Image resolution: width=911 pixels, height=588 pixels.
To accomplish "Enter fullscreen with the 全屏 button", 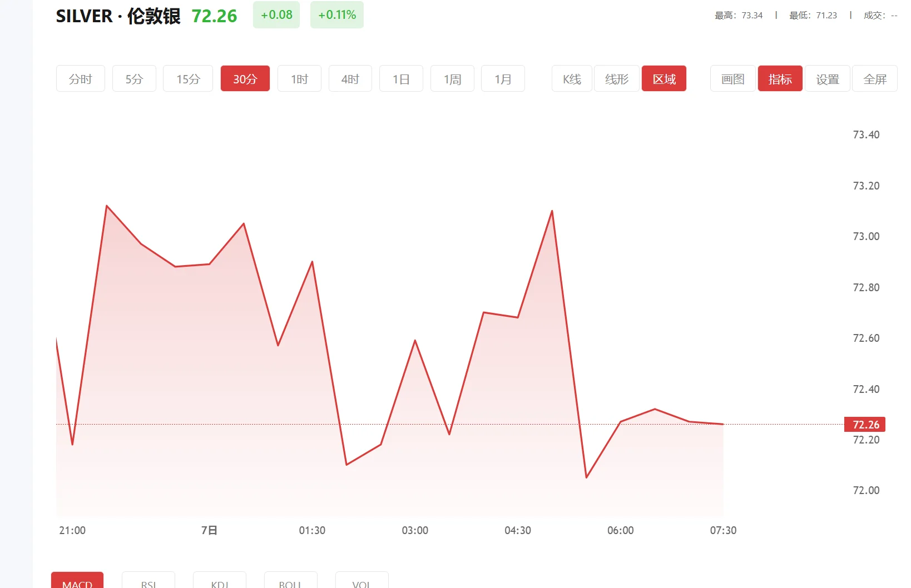I will (875, 78).
